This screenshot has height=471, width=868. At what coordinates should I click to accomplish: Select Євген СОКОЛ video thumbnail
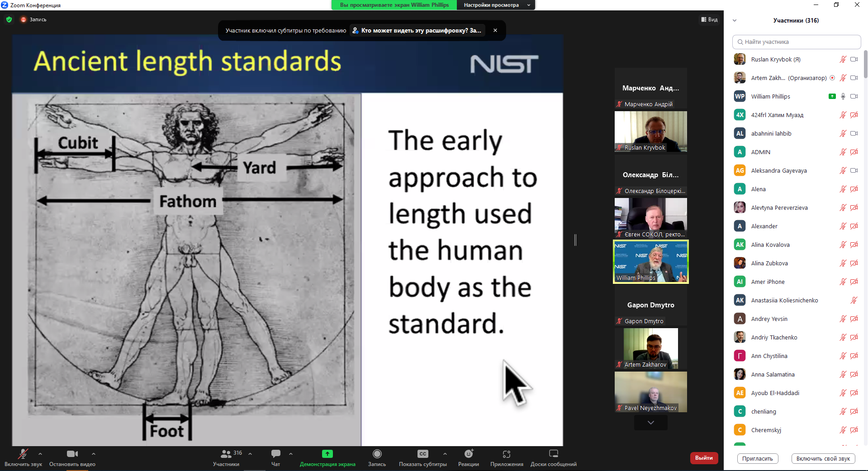click(651, 218)
